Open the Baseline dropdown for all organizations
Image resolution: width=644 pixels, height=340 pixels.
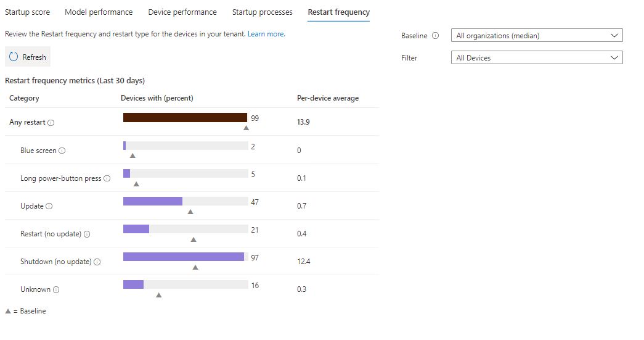pyautogui.click(x=536, y=36)
